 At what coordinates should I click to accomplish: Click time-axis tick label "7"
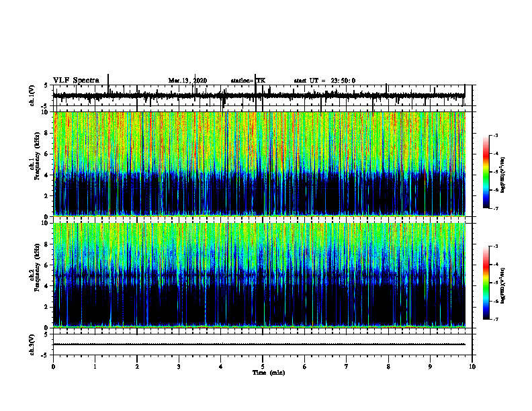pos(347,367)
